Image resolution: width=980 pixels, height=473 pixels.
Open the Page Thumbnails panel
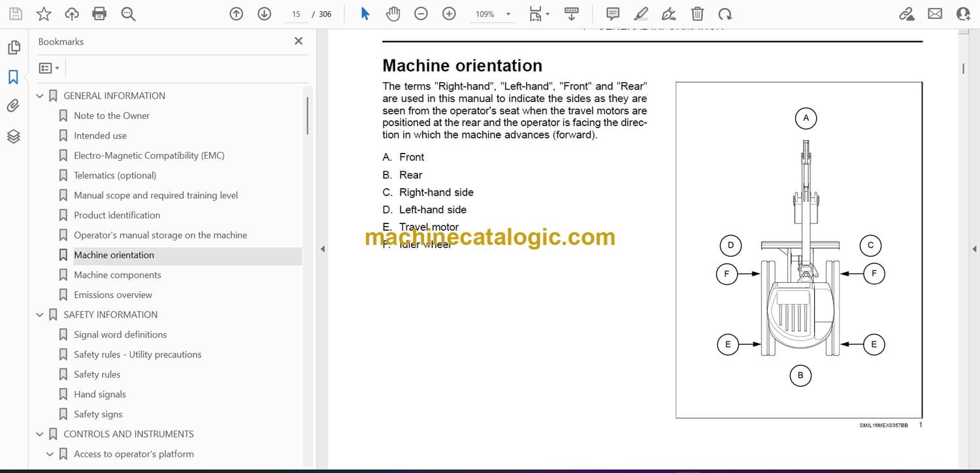click(14, 47)
